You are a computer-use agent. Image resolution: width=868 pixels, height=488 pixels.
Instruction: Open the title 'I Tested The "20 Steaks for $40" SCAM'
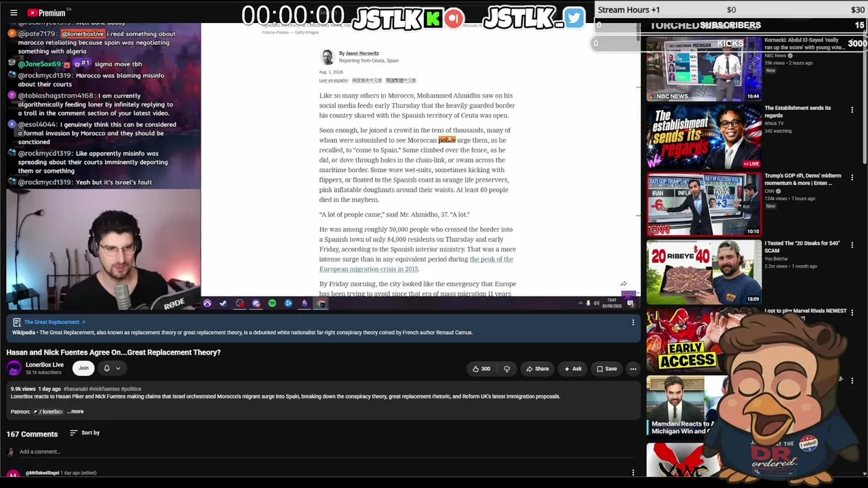pos(802,247)
